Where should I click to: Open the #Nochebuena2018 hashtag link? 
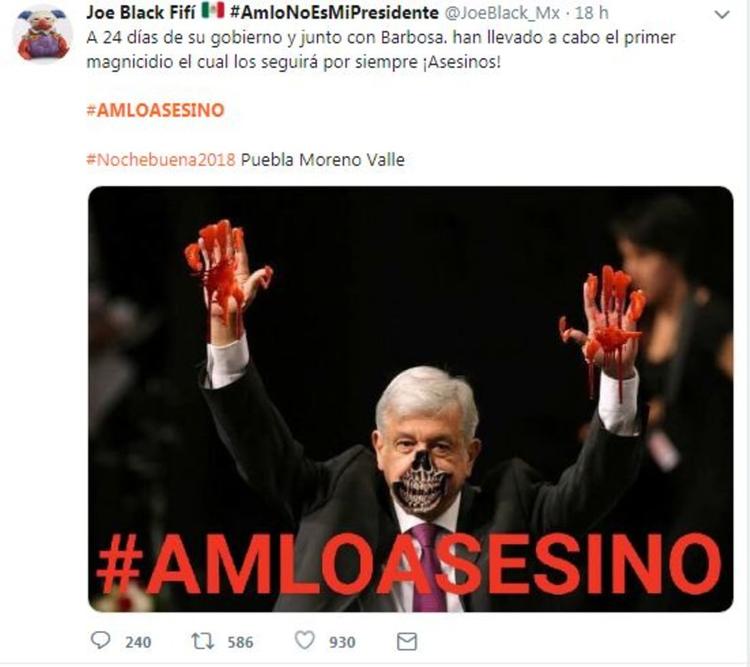tap(161, 159)
